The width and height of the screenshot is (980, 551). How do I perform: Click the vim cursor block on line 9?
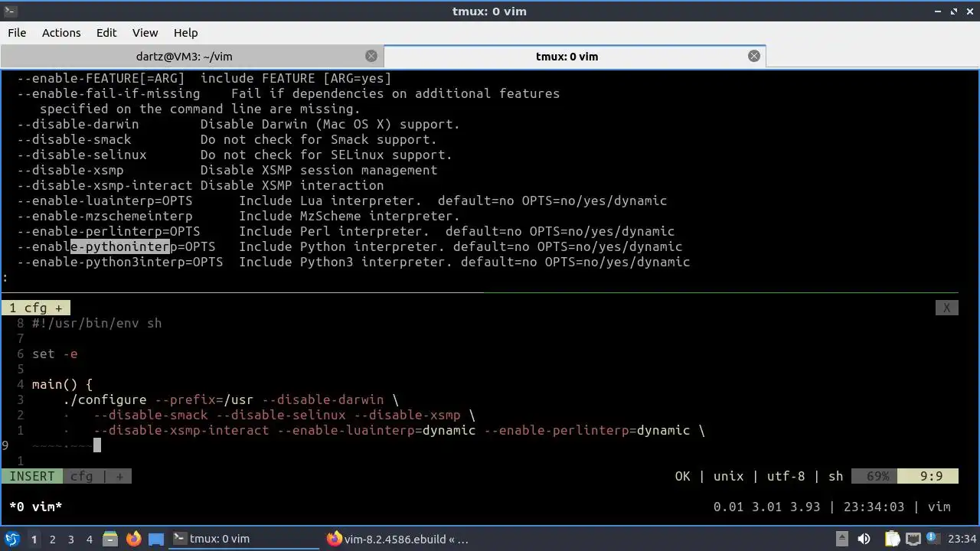pyautogui.click(x=97, y=445)
